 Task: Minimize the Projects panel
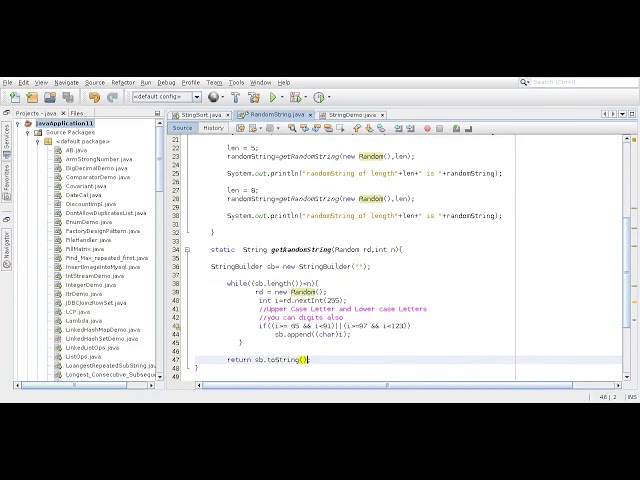[158, 113]
